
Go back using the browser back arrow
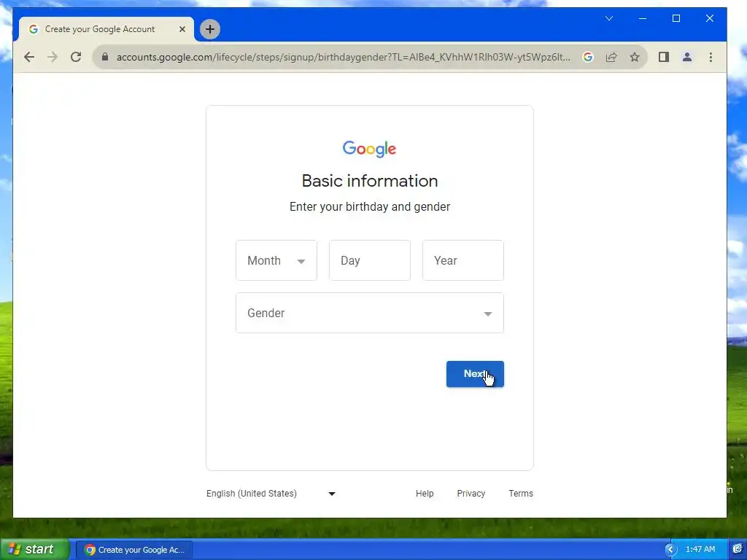pos(29,57)
